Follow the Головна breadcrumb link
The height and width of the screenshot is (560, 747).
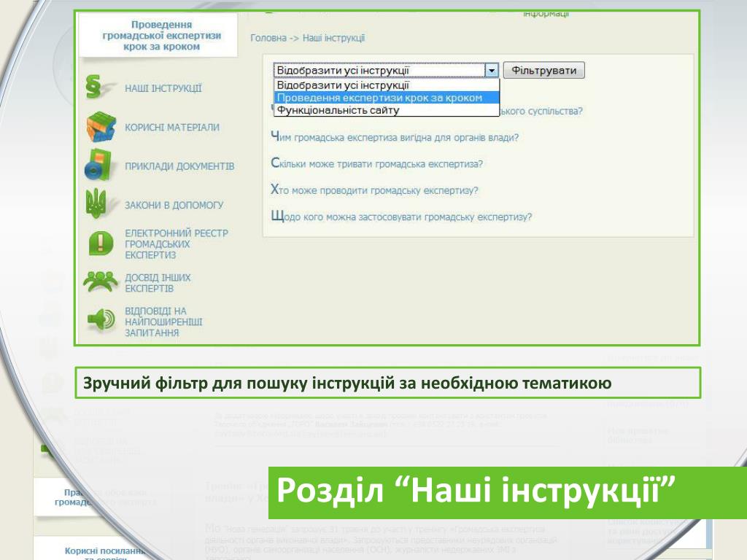268,38
